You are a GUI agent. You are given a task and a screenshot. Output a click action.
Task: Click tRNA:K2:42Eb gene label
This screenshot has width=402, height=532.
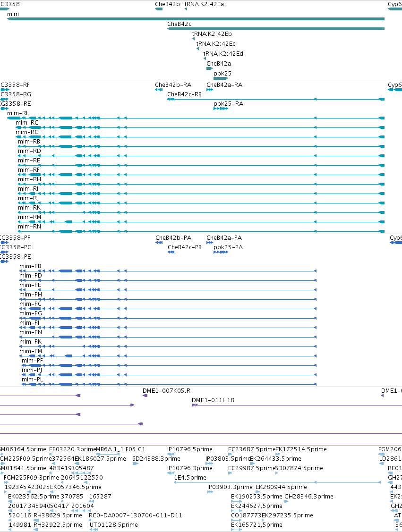pyautogui.click(x=212, y=34)
